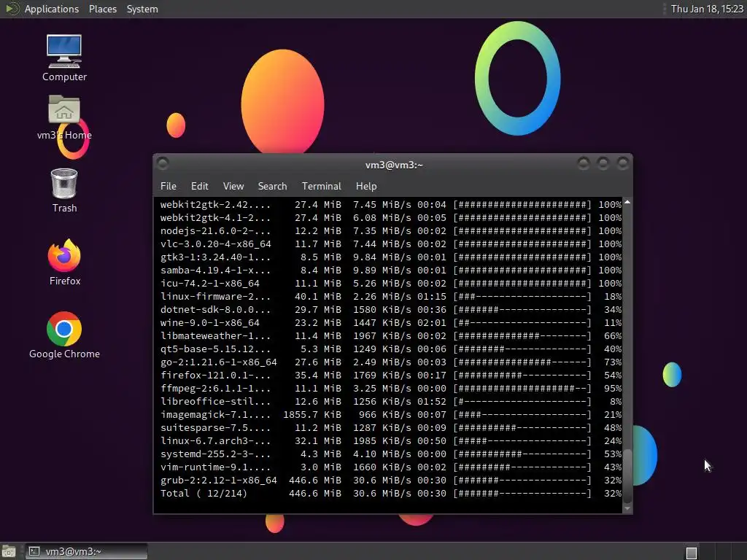This screenshot has height=560, width=747.
Task: Launch Firefox from the desktop
Action: tap(64, 262)
